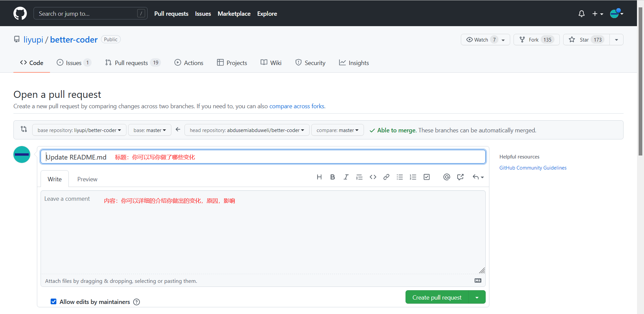The width and height of the screenshot is (644, 314).
Task: Add a link in the comment
Action: coord(386,177)
